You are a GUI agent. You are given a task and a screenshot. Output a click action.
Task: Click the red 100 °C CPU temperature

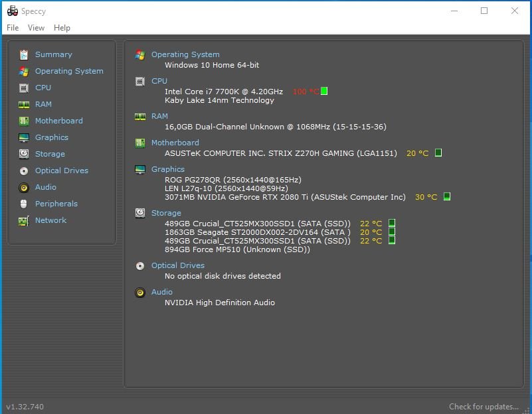pos(306,92)
